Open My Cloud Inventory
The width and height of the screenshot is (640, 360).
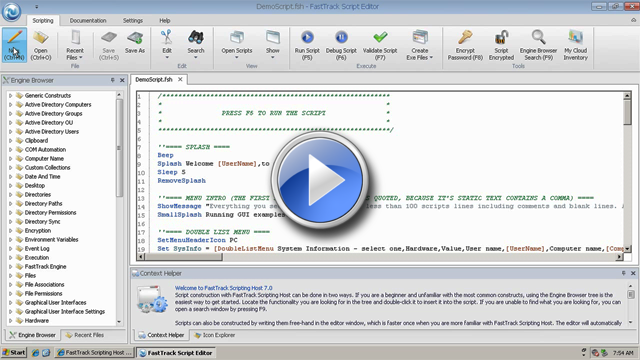(576, 45)
